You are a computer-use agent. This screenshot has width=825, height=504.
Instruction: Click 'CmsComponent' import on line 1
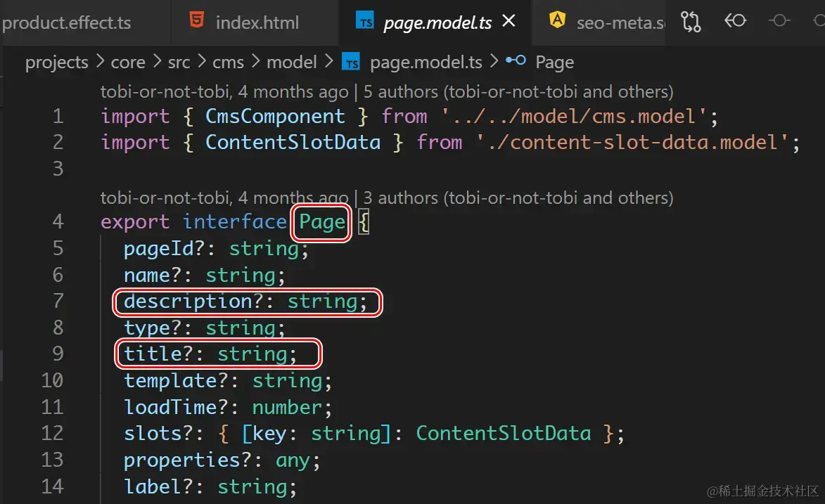coord(275,116)
